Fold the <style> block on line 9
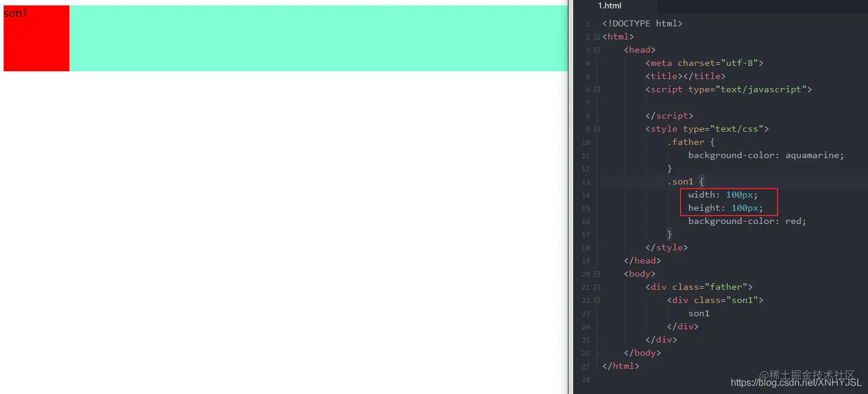868x394 pixels. [x=597, y=129]
